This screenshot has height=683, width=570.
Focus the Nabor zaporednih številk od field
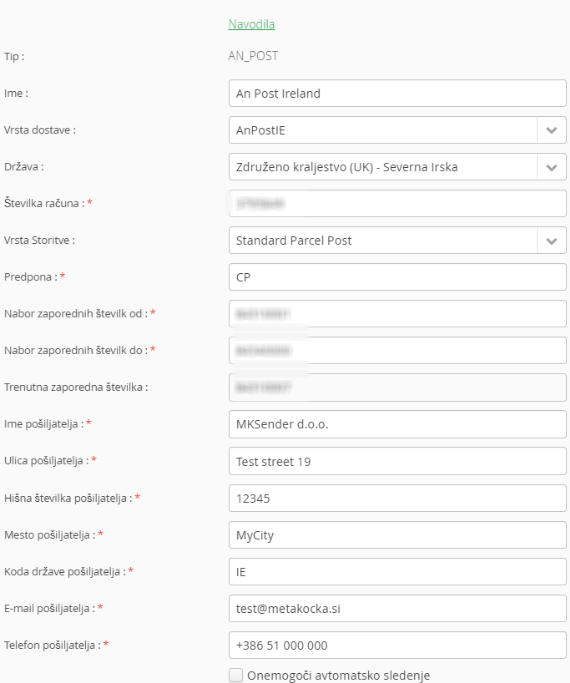tap(398, 314)
